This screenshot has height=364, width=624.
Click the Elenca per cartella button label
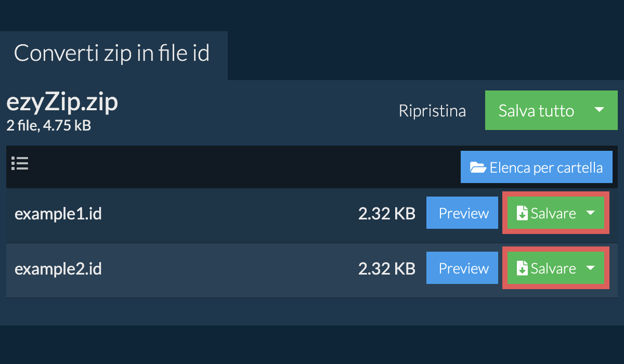546,167
